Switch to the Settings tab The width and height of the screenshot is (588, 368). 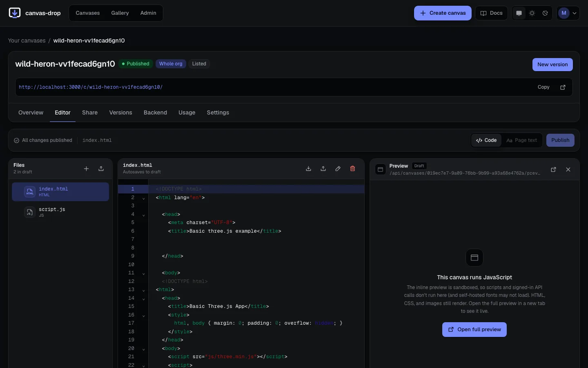218,112
